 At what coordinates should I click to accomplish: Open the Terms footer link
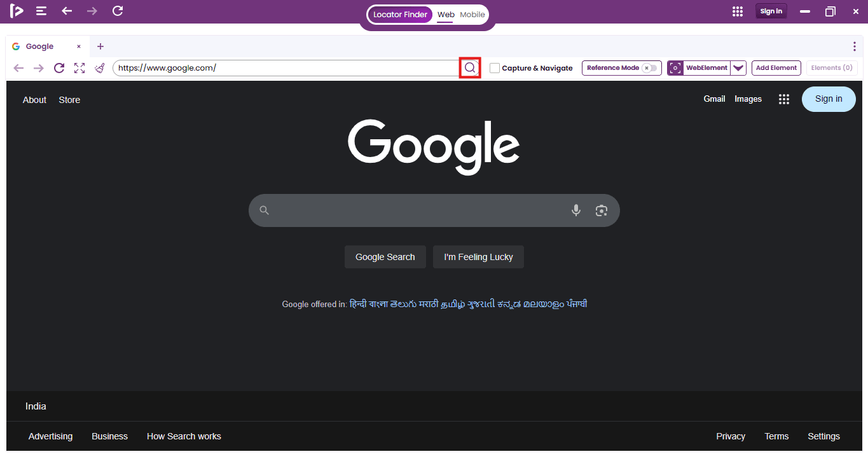coord(776,436)
